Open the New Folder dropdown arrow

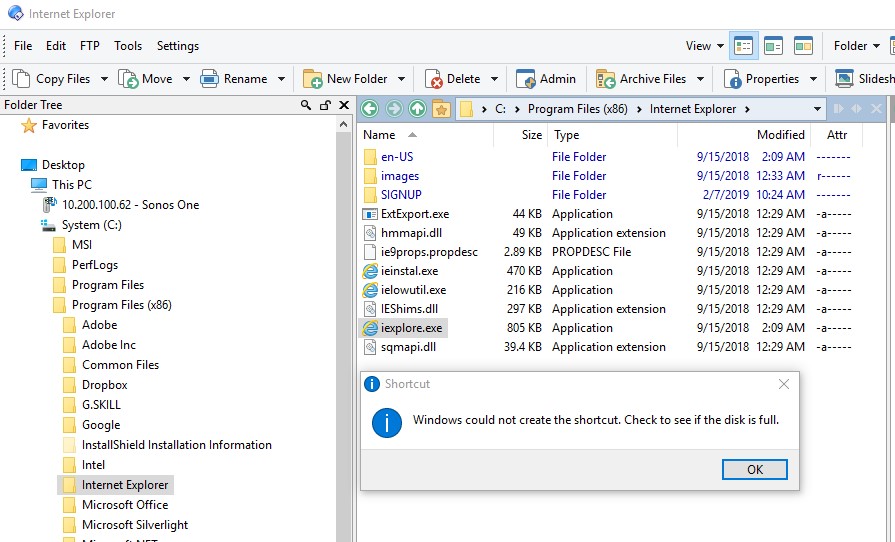pyautogui.click(x=401, y=79)
